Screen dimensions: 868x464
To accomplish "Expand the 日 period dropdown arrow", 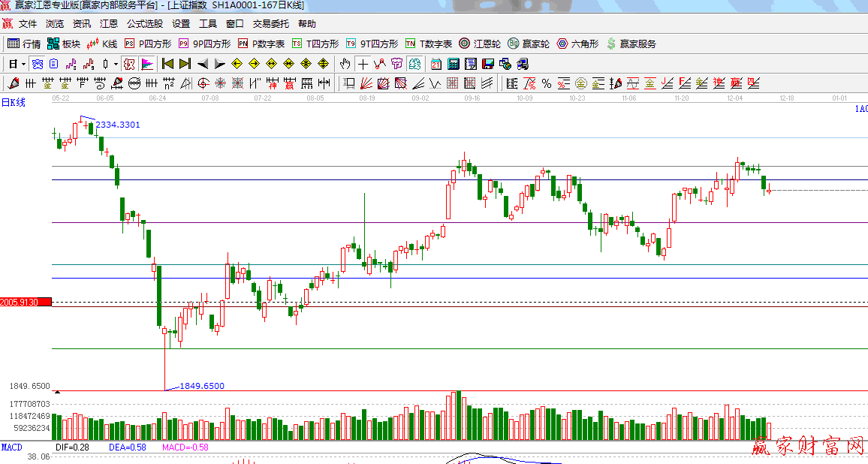I will point(23,64).
